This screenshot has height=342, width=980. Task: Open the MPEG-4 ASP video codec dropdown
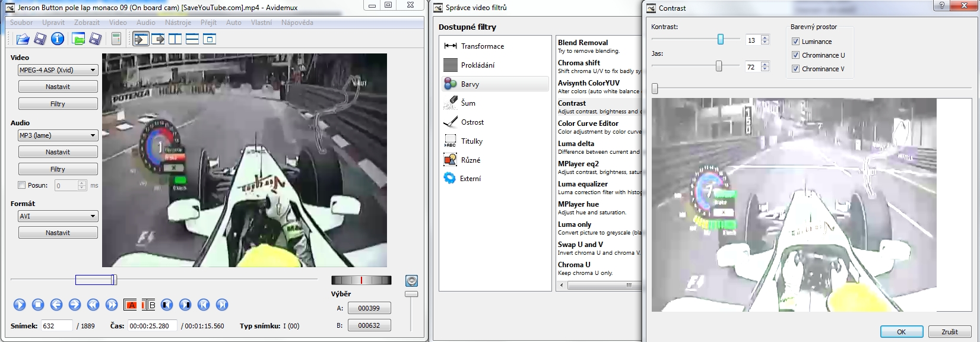click(58, 70)
